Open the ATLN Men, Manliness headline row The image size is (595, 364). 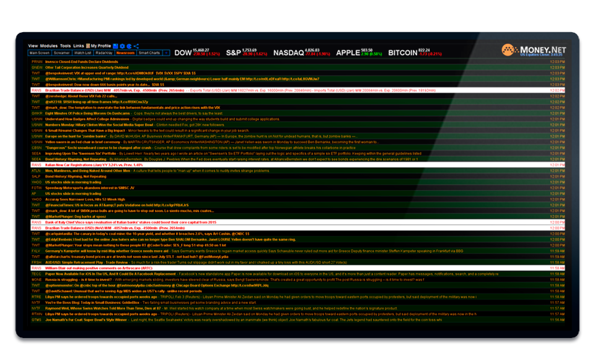298,171
